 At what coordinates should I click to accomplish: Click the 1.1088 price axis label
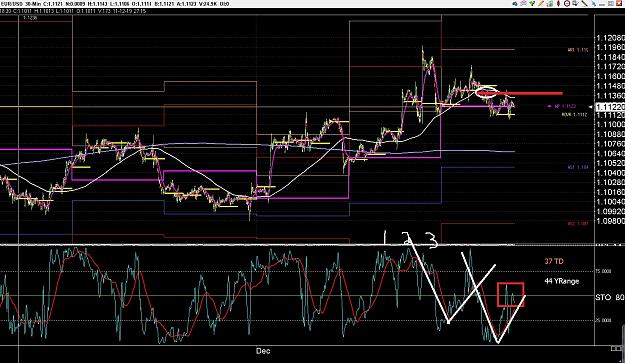pos(610,135)
